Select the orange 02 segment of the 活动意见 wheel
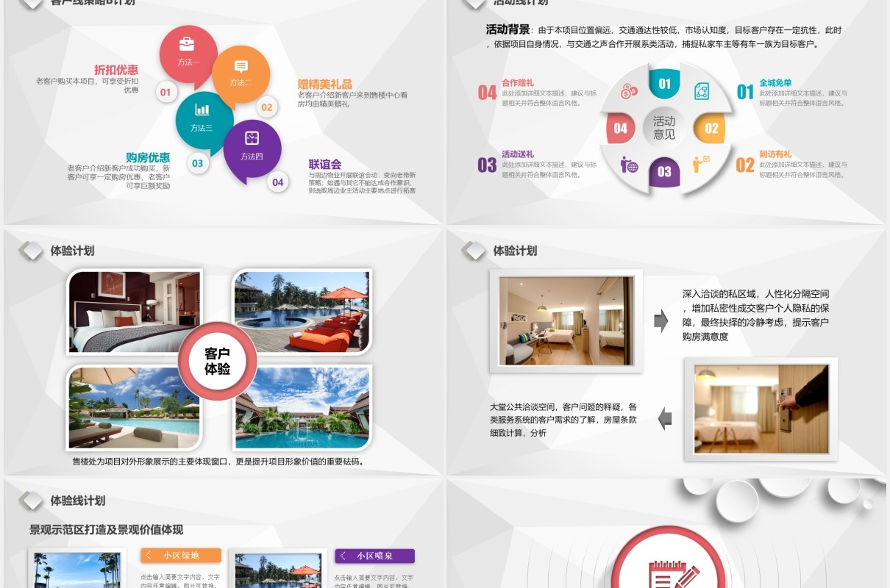890x588 pixels. pos(710,128)
